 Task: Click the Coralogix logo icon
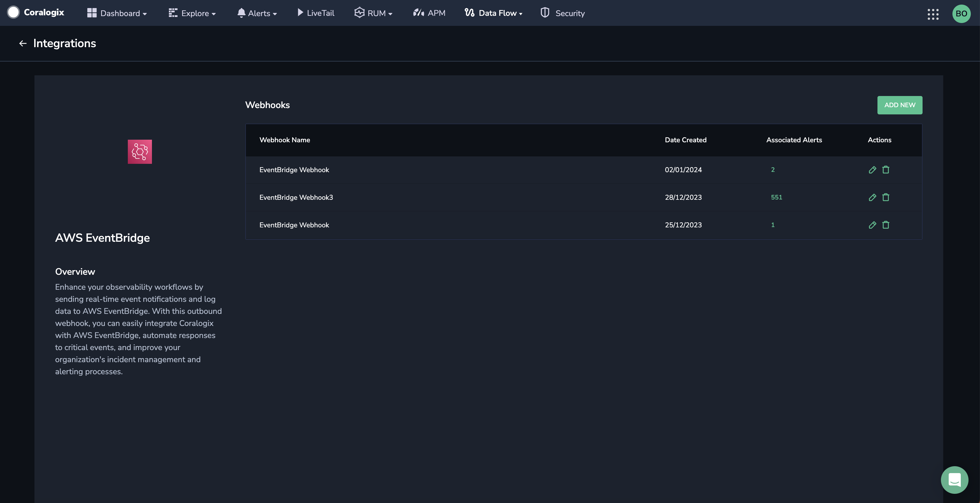click(13, 12)
